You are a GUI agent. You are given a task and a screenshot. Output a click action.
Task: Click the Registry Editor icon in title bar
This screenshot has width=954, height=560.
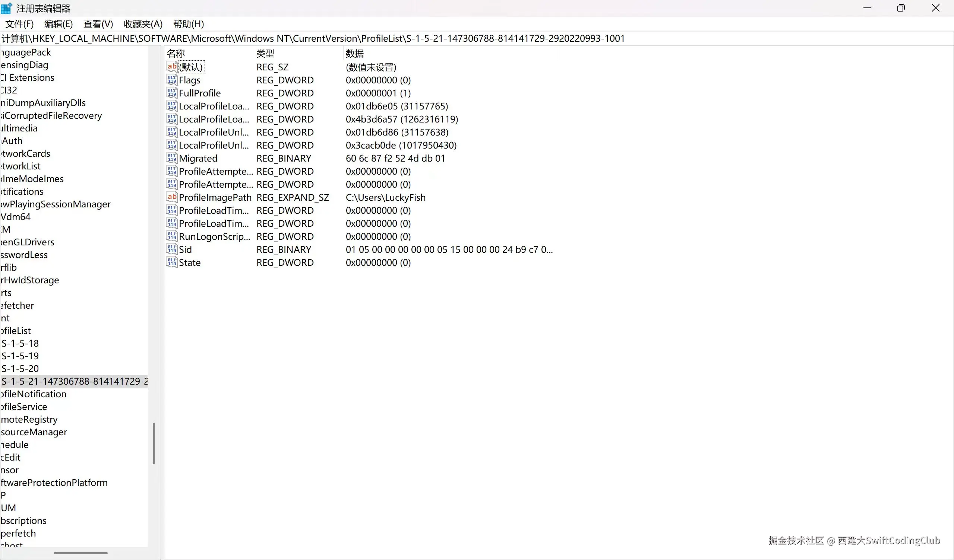(x=6, y=8)
